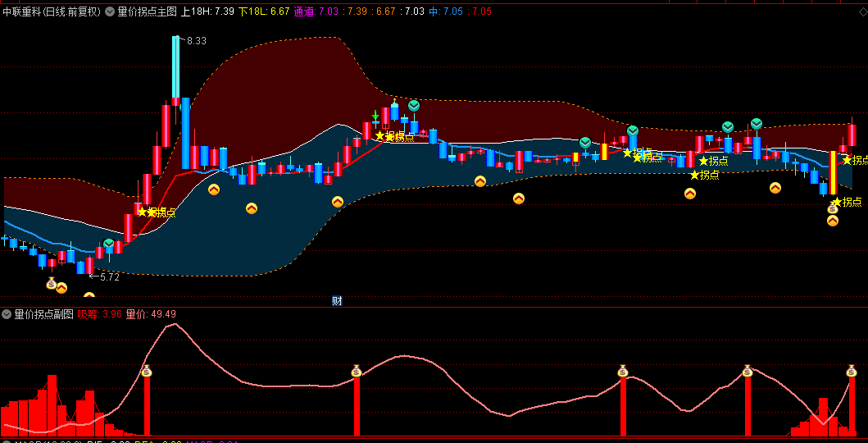Click the lowest 拐点 star near the last yellow-red candle
The image size is (868, 443).
[847, 202]
